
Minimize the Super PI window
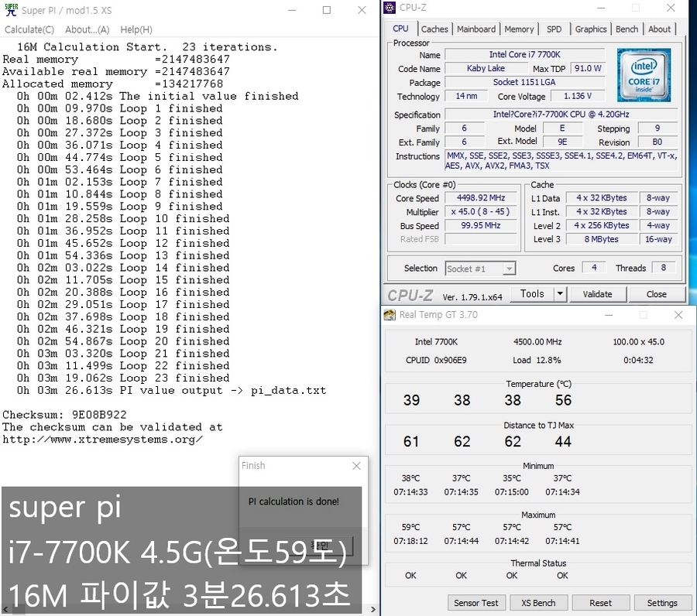pyautogui.click(x=292, y=10)
